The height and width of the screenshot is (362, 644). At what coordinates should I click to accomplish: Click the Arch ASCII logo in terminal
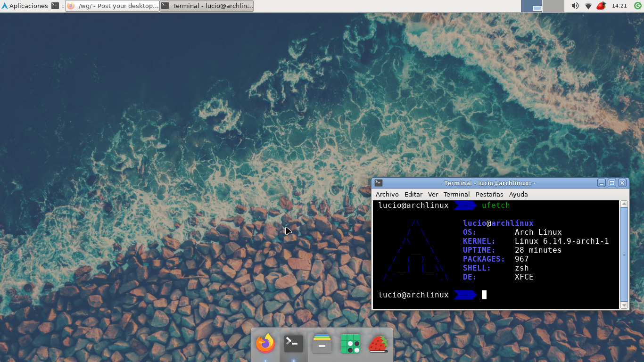click(x=416, y=250)
